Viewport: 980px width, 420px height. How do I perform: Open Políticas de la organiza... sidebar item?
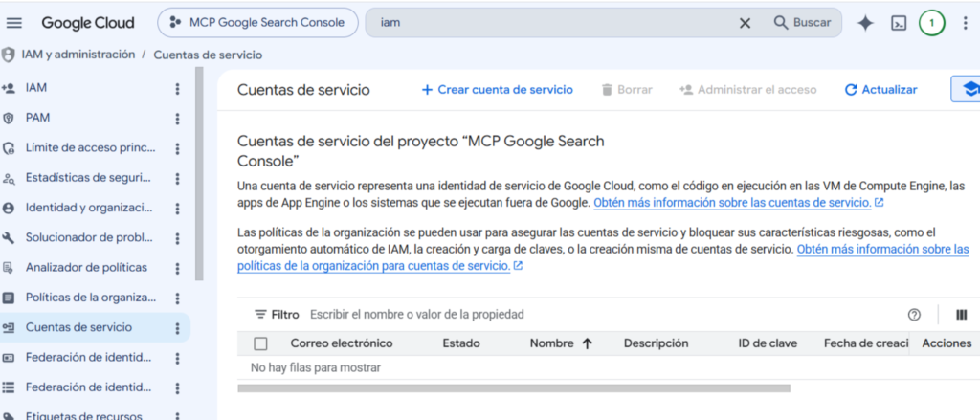pos(91,298)
